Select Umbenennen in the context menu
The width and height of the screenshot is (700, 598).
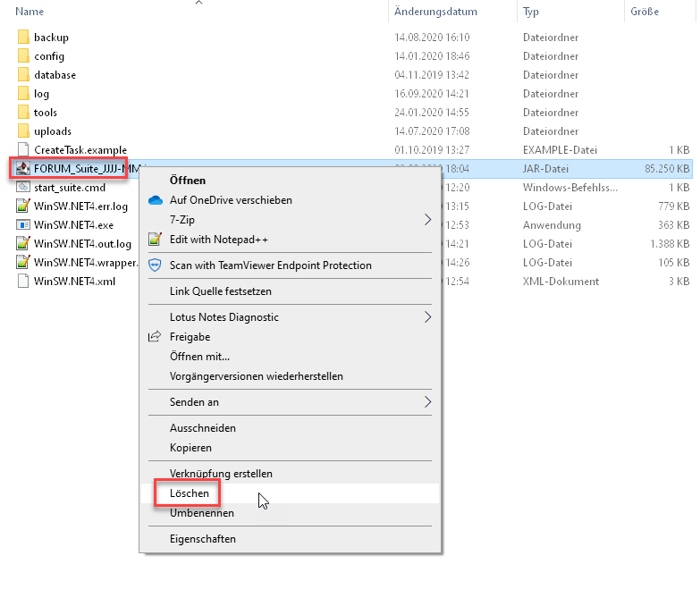pyautogui.click(x=202, y=513)
